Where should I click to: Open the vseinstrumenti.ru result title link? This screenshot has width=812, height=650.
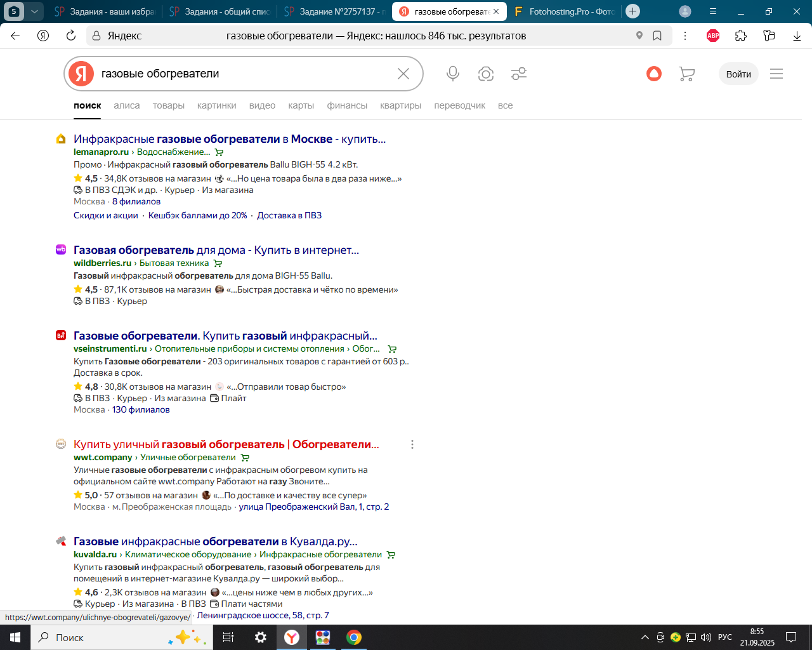pos(225,336)
